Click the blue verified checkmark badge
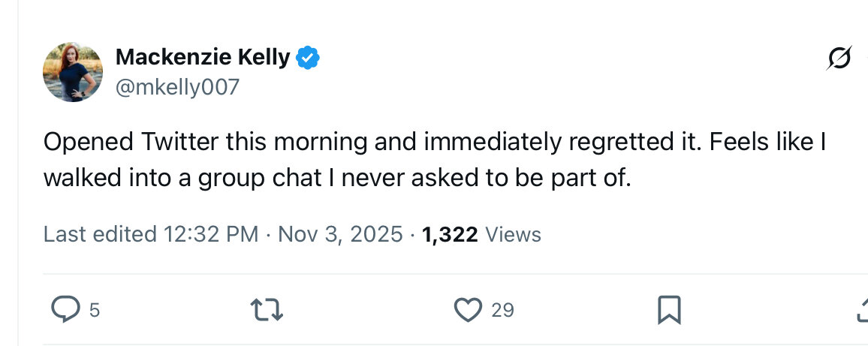The image size is (868, 346). (308, 57)
